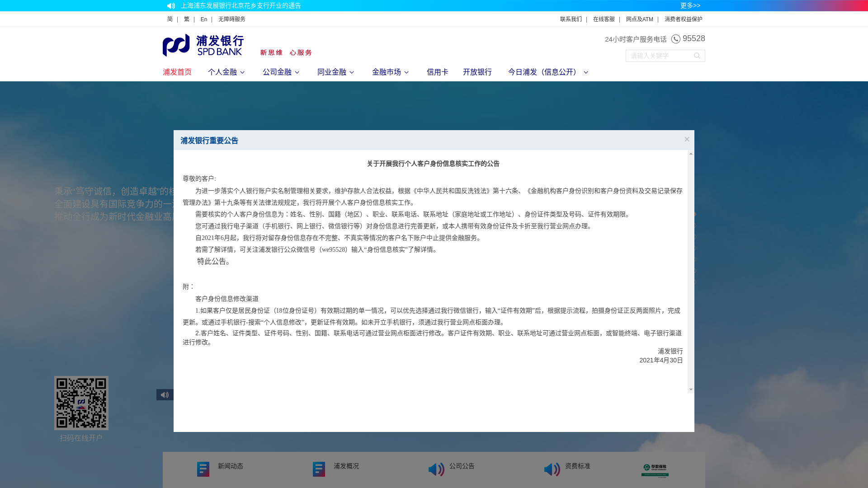This screenshot has width=868, height=488.
Task: Click the 浦发银行重要公告 dialog header text
Action: 209,141
